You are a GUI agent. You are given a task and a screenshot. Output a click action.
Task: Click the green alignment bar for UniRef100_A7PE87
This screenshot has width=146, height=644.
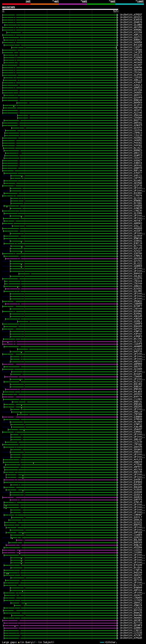(60, 15)
